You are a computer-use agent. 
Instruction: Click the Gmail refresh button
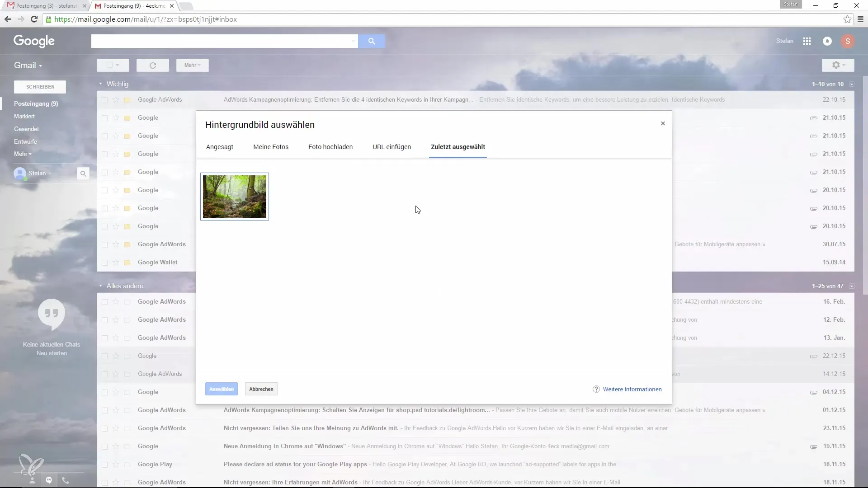click(153, 66)
